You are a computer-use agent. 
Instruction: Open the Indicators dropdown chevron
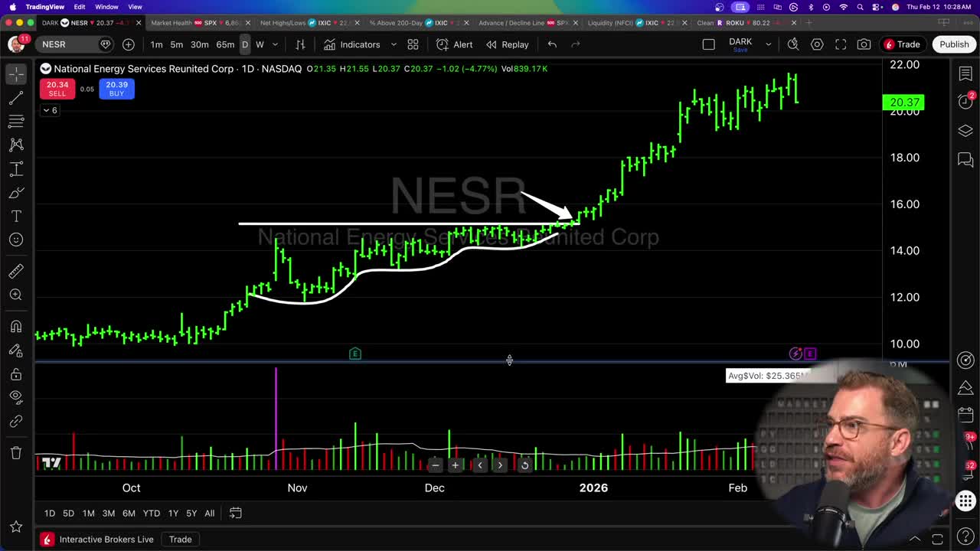coord(393,44)
